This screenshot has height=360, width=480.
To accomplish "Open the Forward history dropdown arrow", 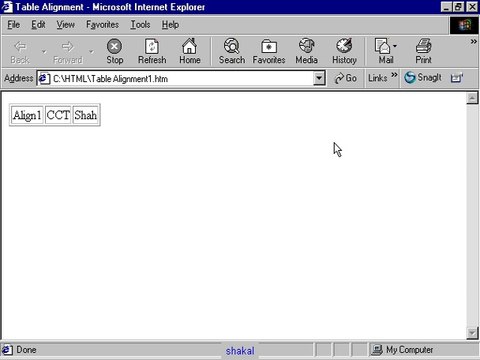I will 91,52.
